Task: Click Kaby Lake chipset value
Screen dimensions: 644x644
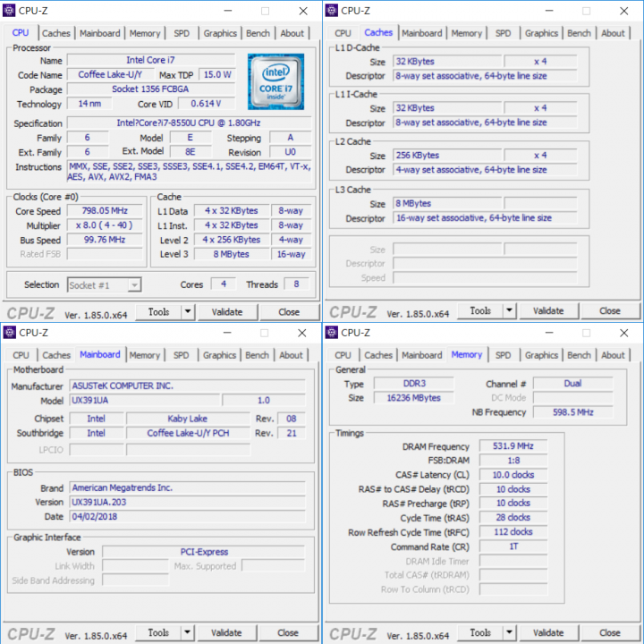Action: tap(188, 419)
